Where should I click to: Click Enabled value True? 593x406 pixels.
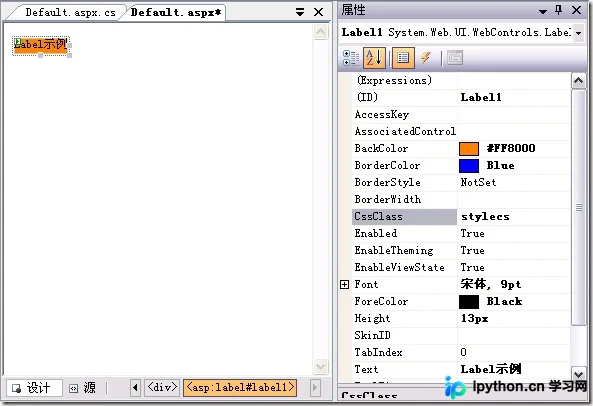click(472, 234)
